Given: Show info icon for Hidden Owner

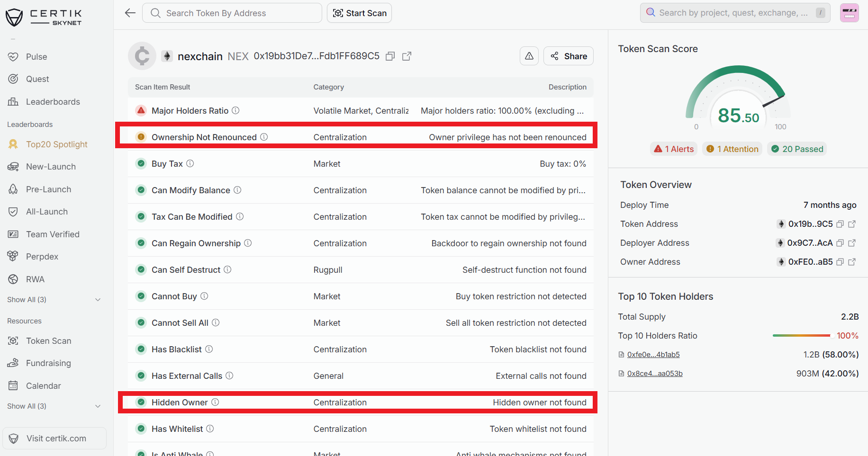Looking at the screenshot, I should pyautogui.click(x=215, y=402).
